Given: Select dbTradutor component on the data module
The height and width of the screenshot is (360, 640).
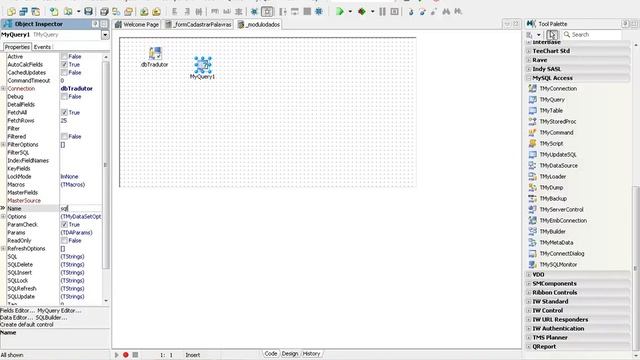Looking at the screenshot, I should pos(155,53).
